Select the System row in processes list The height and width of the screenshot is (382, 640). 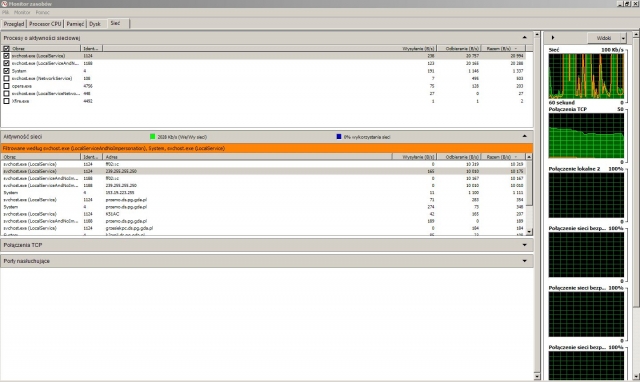(x=263, y=71)
